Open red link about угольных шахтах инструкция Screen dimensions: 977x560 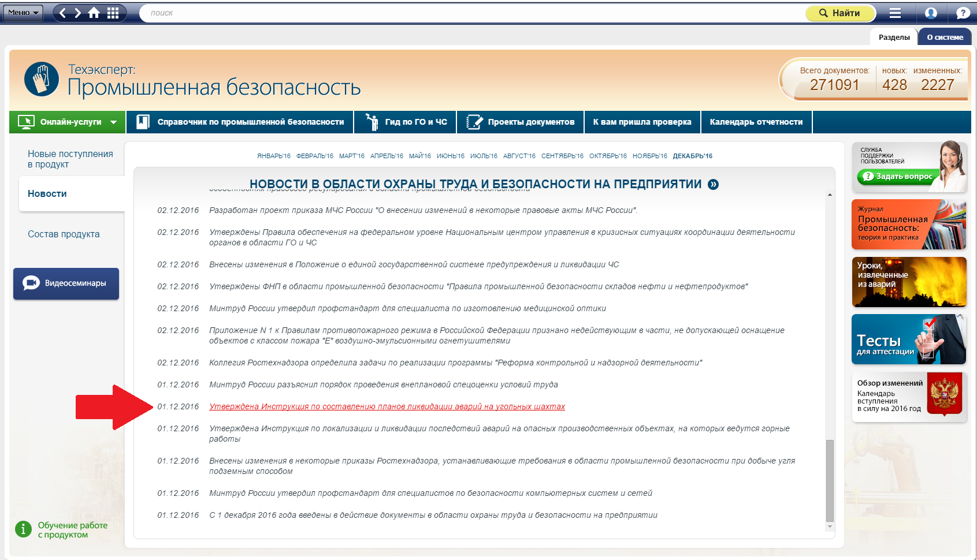coord(387,406)
